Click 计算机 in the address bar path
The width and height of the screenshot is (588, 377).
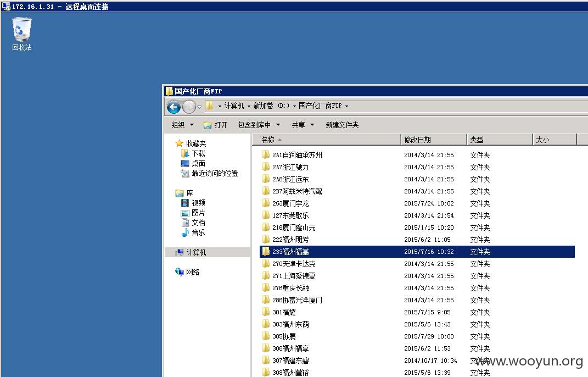(234, 106)
